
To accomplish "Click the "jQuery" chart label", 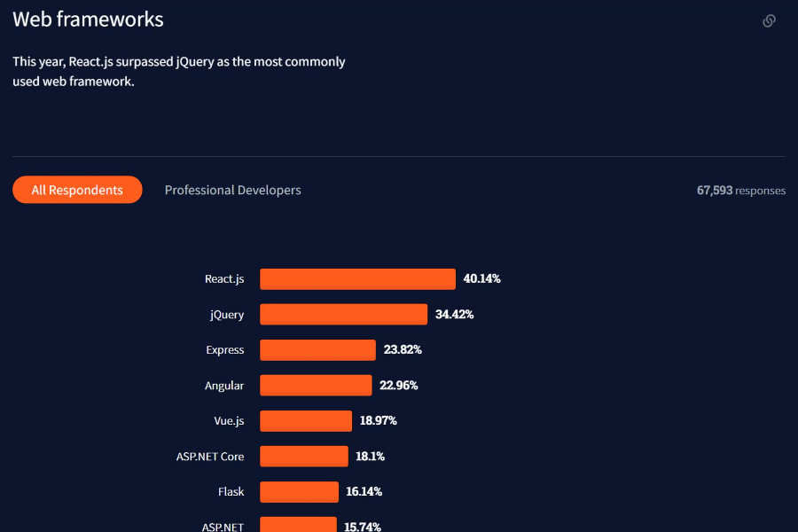I will coord(227,315).
